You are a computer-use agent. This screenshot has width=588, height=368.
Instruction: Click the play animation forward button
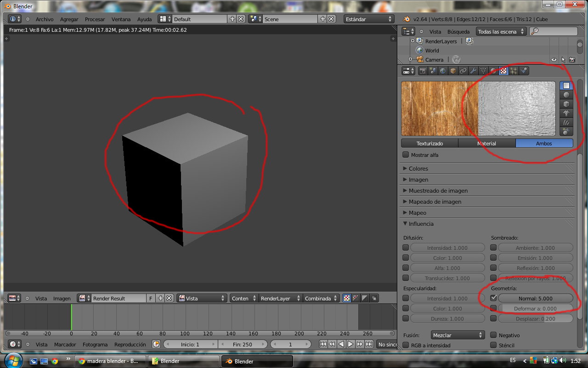coord(351,344)
